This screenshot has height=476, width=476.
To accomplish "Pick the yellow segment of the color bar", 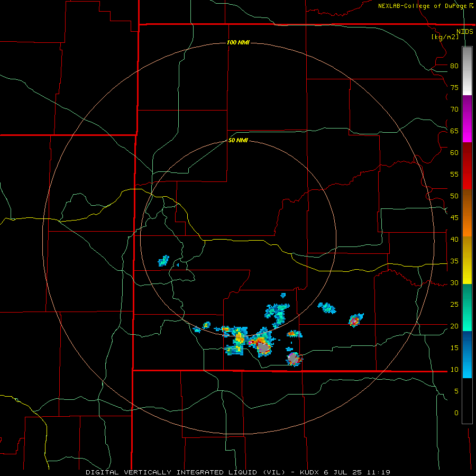I will click(467, 260).
